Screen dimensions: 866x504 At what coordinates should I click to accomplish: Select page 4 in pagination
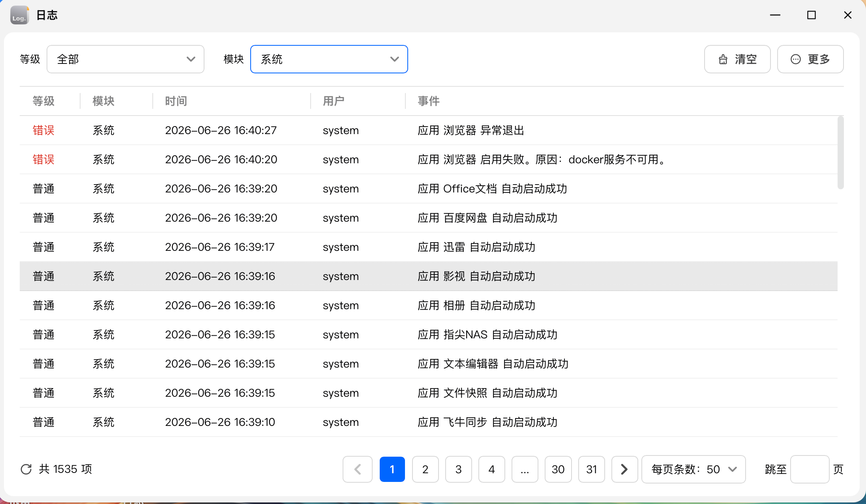[492, 469]
